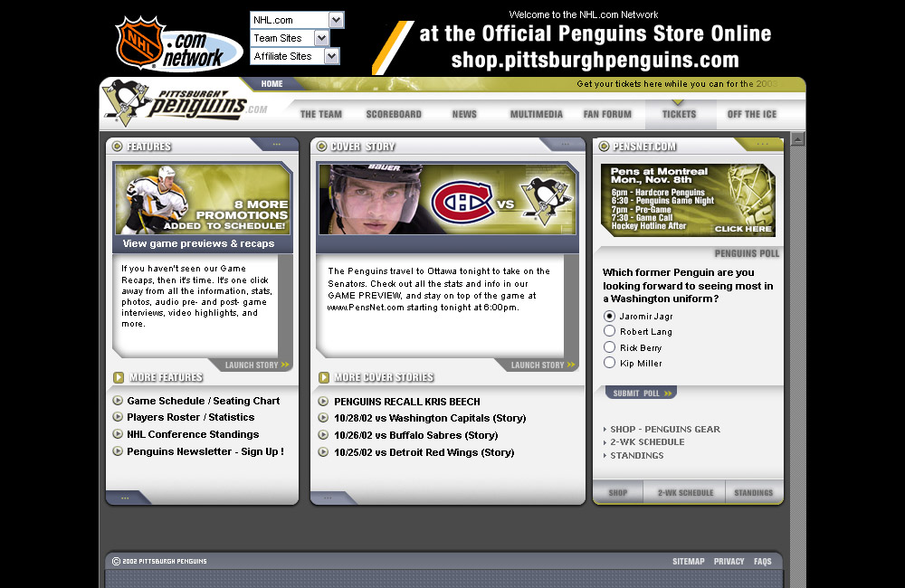Click the Shop bottom tab
The width and height of the screenshot is (905, 588).
(617, 493)
